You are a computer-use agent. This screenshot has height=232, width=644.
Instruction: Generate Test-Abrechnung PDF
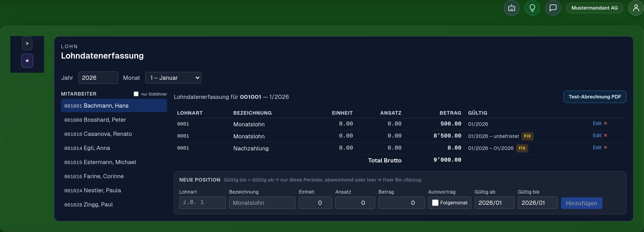tap(595, 97)
